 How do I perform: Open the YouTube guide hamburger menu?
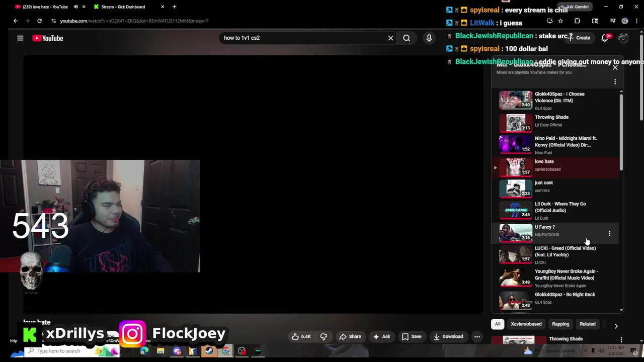tap(20, 38)
